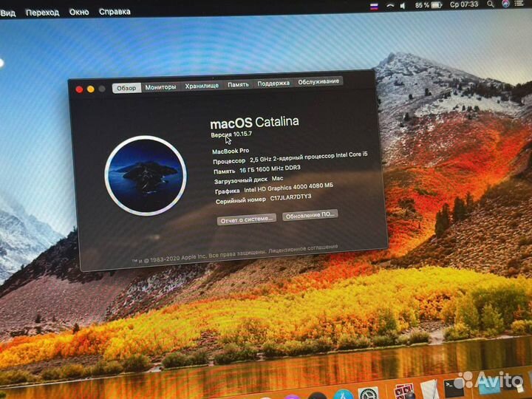Viewport: 532px width, 399px height.
Task: Open System Preferences gear in Dock
Action: click(x=369, y=394)
